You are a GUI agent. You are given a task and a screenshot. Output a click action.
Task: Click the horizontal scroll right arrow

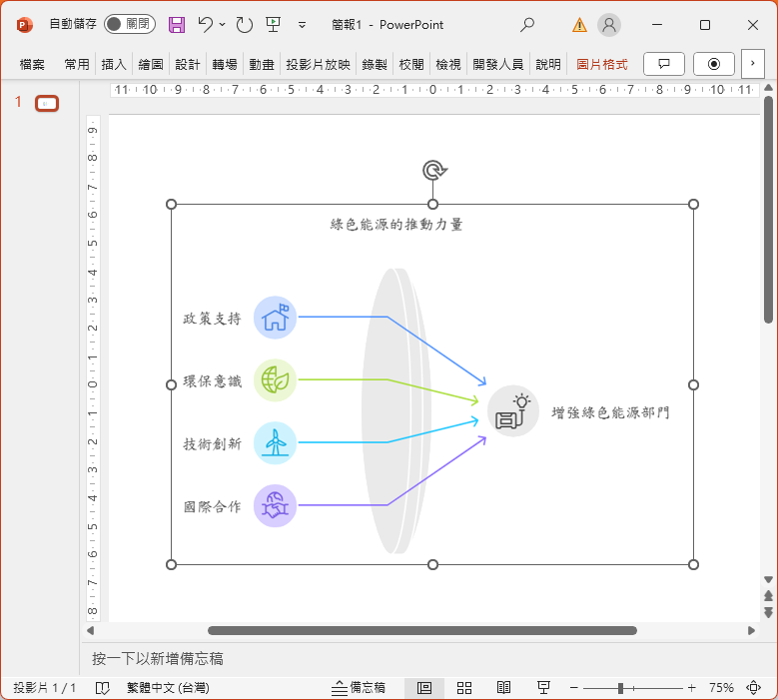coord(751,630)
